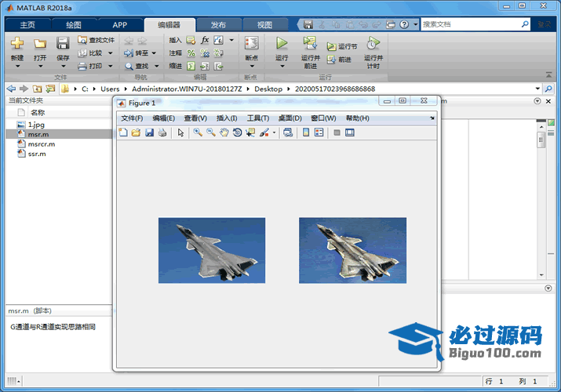Save the script with the 保存 icon
The height and width of the screenshot is (392, 561).
63,44
